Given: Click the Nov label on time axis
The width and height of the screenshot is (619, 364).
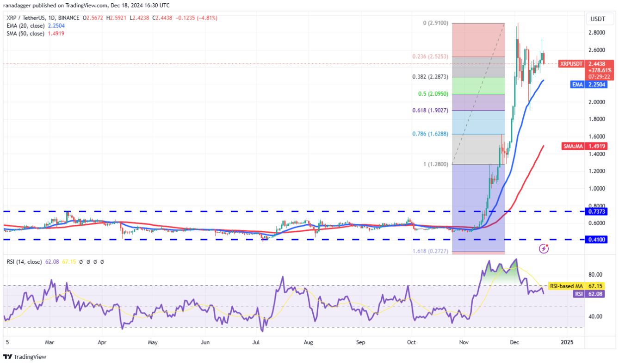Looking at the screenshot, I should (464, 343).
